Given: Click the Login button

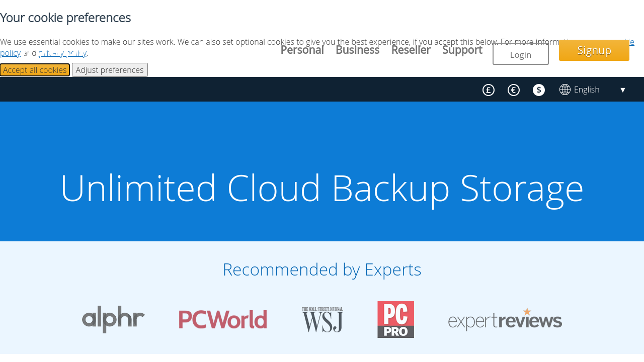Looking at the screenshot, I should (520, 54).
